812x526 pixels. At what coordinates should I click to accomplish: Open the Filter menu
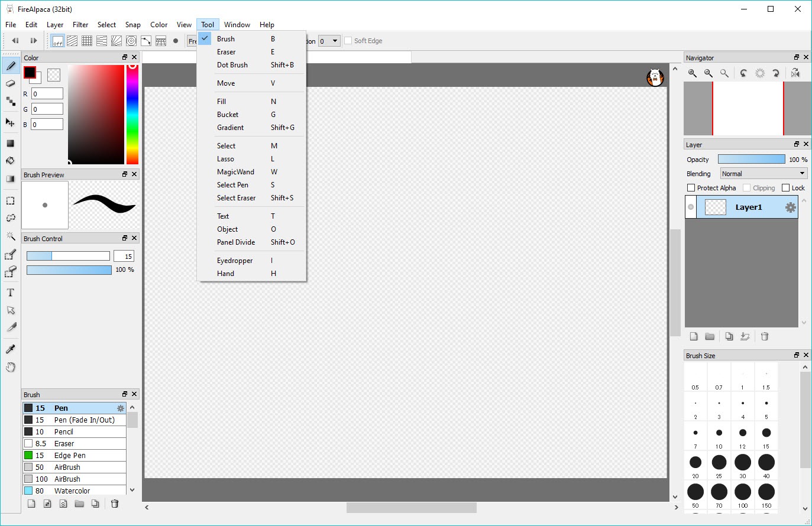pyautogui.click(x=80, y=25)
